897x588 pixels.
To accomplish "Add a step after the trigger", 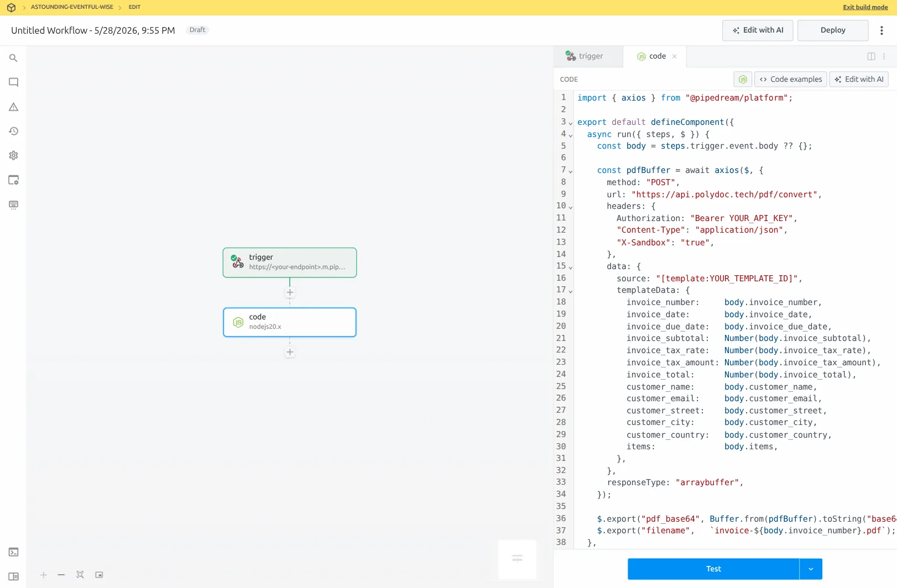I will point(290,292).
